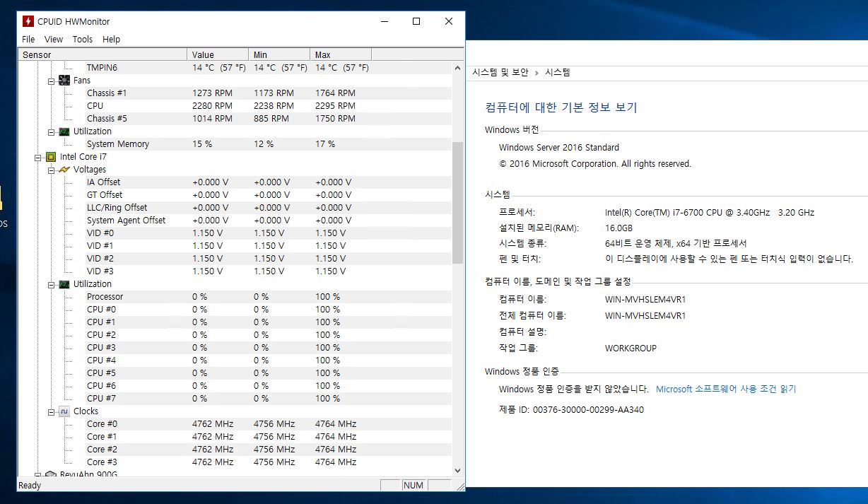This screenshot has height=504, width=868.
Task: Click the 15 % System Memory value
Action: (x=202, y=144)
